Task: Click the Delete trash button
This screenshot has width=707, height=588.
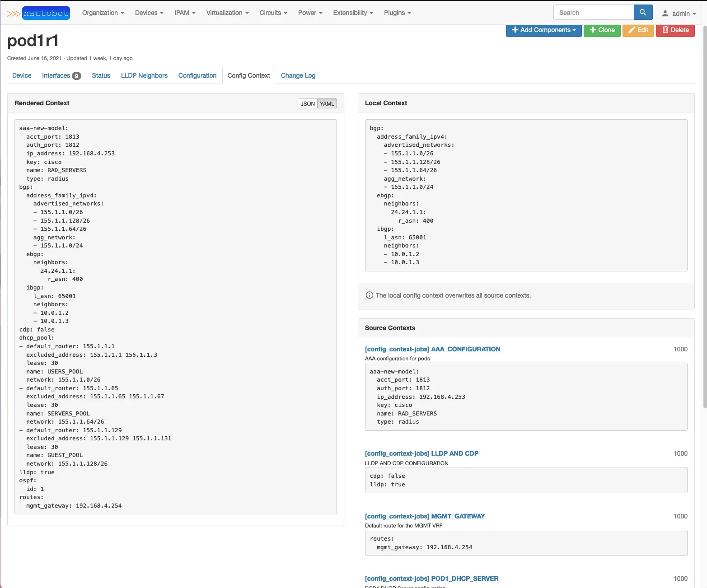Action: [x=675, y=30]
